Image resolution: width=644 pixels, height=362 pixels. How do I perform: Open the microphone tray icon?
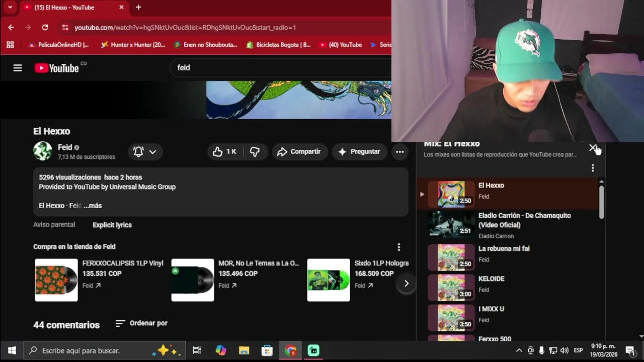point(541,350)
